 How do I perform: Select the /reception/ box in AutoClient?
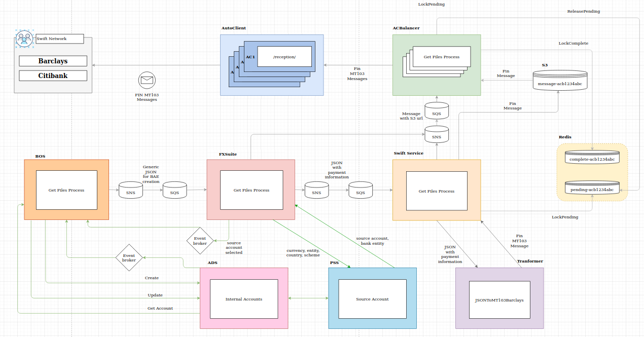click(284, 57)
